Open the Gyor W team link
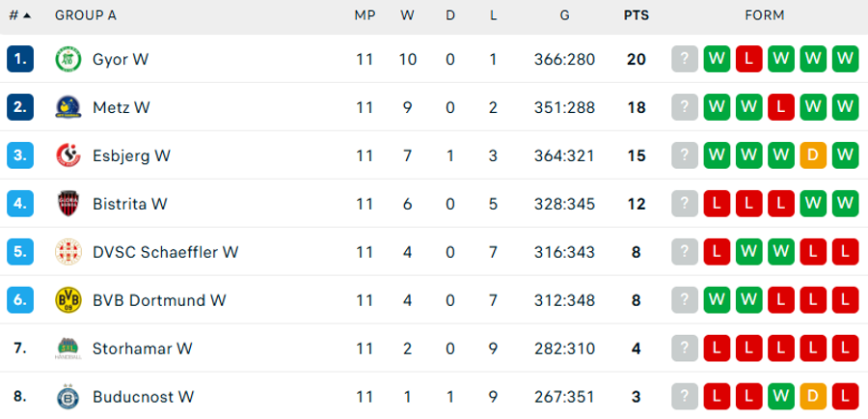The image size is (868, 419). [121, 59]
